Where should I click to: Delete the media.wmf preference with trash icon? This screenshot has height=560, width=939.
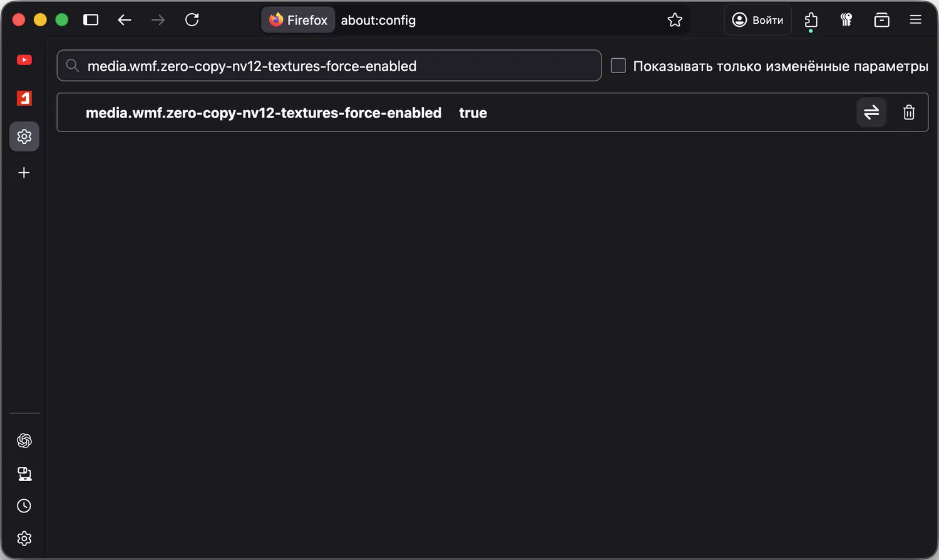909,113
